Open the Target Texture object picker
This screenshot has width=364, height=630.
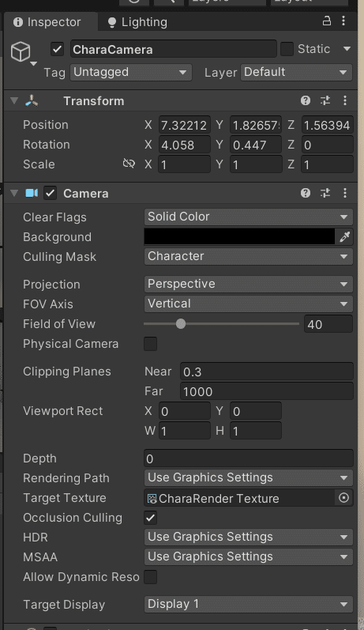pyautogui.click(x=344, y=498)
